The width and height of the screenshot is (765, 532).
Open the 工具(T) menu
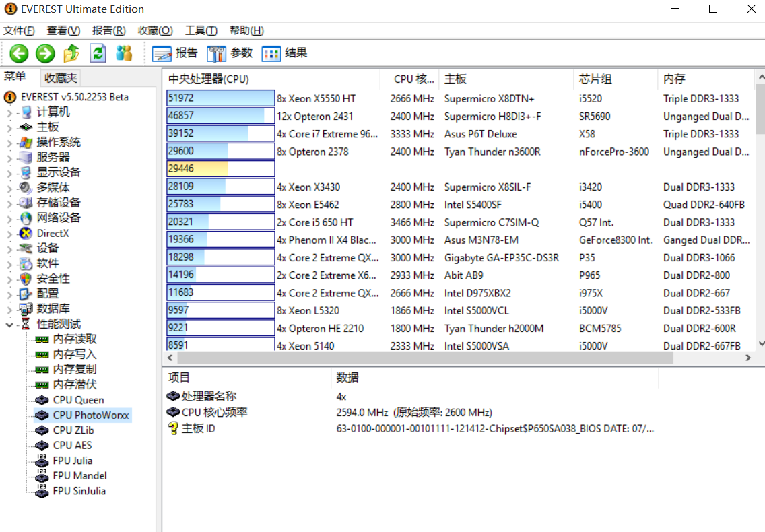(x=201, y=30)
